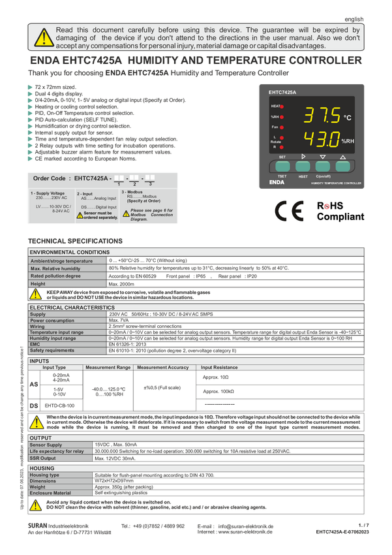Viewport: 392px width, 555px height.
Task: Click the 'EHTD-CB-100' cell in the DS row
Action: point(60,405)
